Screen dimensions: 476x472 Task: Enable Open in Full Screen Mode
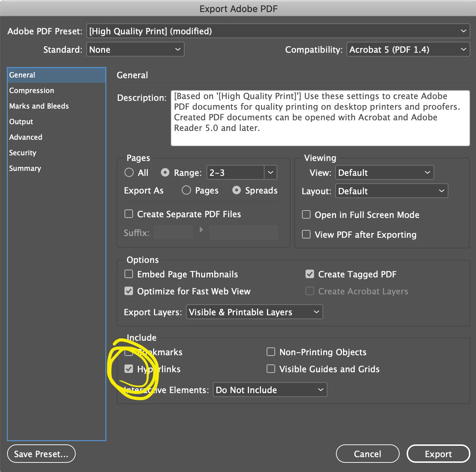[x=306, y=214]
